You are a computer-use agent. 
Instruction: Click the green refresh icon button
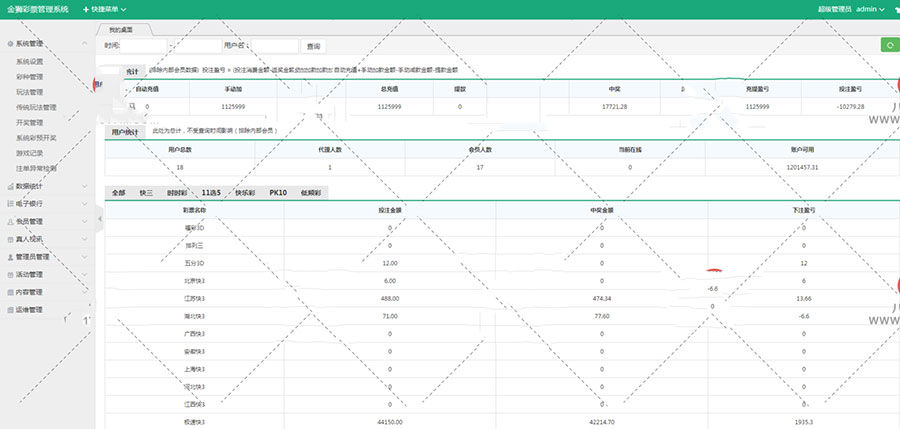887,45
